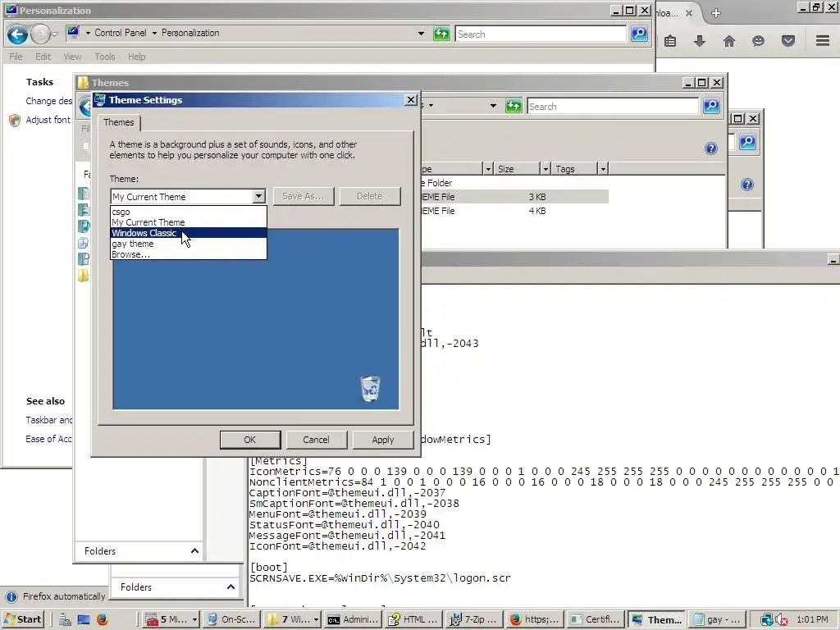Click the Firefox Pocket icon
This screenshot has height=630, width=840.
click(x=788, y=41)
